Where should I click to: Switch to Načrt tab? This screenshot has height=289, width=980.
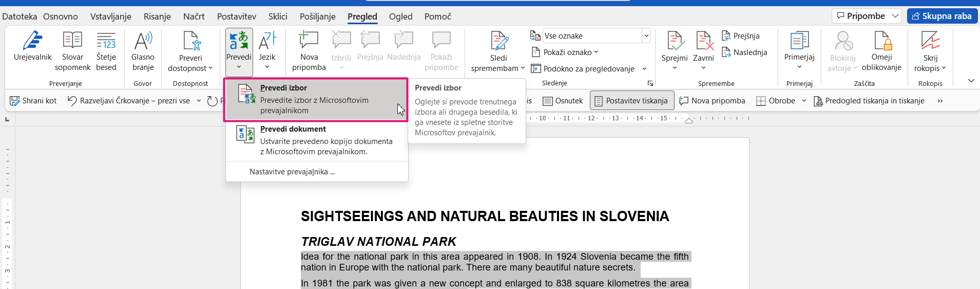pyautogui.click(x=194, y=16)
